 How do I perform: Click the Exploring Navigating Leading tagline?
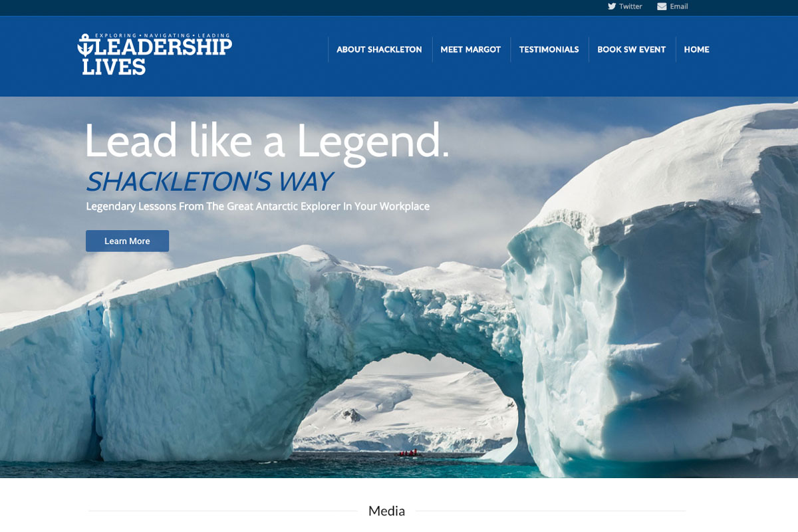coord(162,35)
